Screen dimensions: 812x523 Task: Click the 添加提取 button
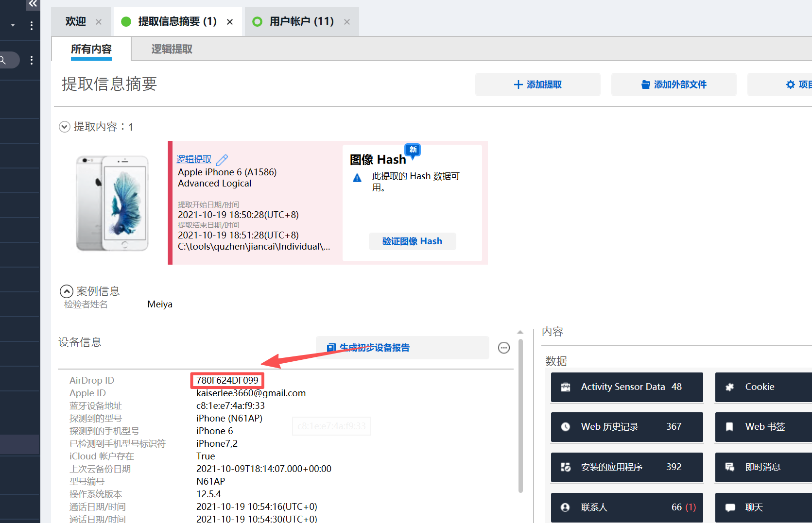pos(537,84)
